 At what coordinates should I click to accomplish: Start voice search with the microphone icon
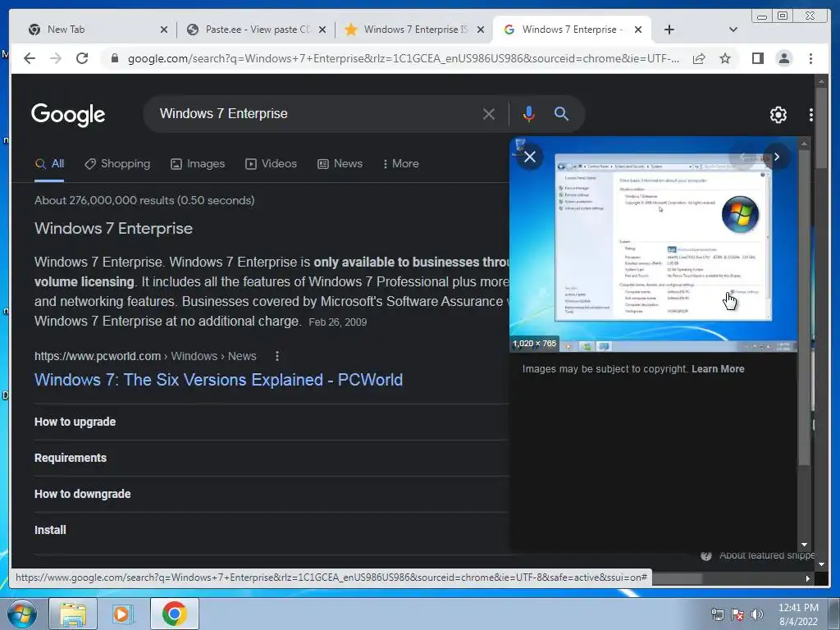click(529, 114)
